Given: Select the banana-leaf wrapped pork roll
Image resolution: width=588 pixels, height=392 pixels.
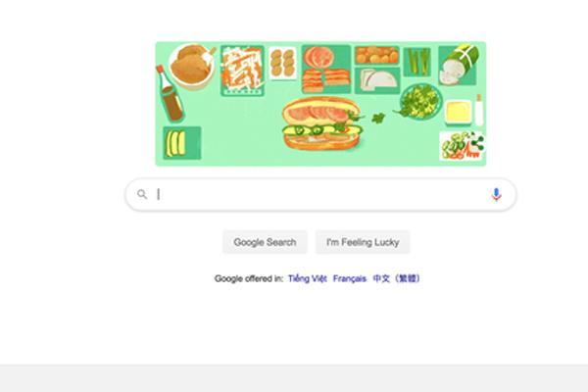Looking at the screenshot, I should click(459, 65).
